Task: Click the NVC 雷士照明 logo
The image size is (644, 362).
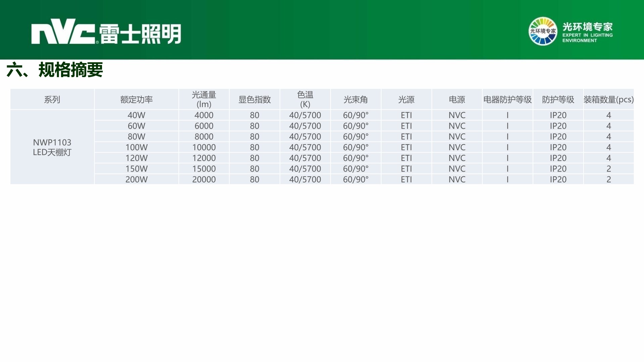Action: point(106,32)
